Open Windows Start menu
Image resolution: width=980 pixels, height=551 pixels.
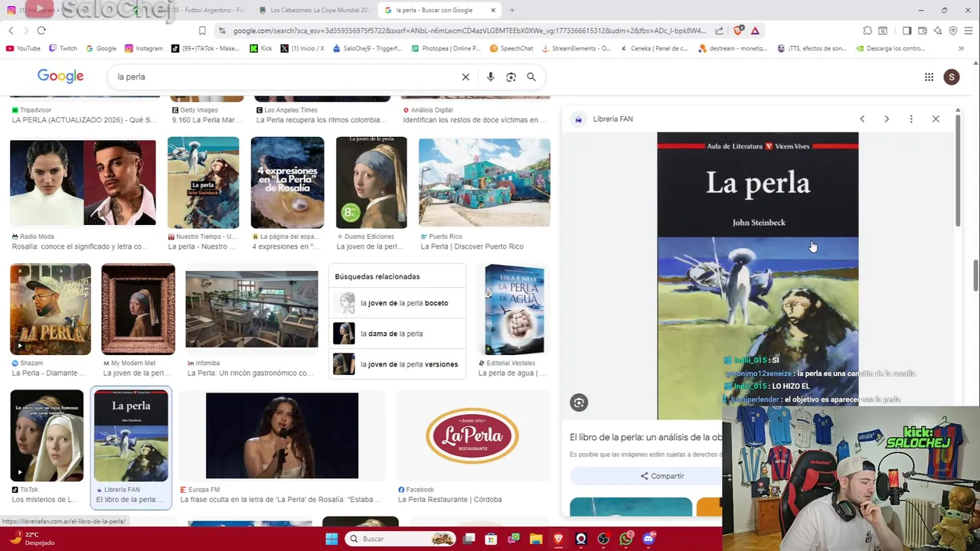pyautogui.click(x=332, y=539)
